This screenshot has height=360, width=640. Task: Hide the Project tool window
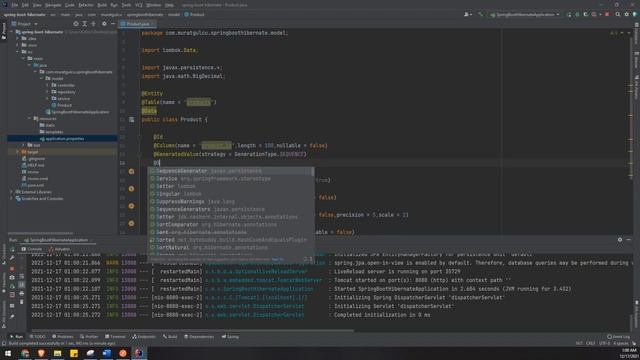[113, 24]
